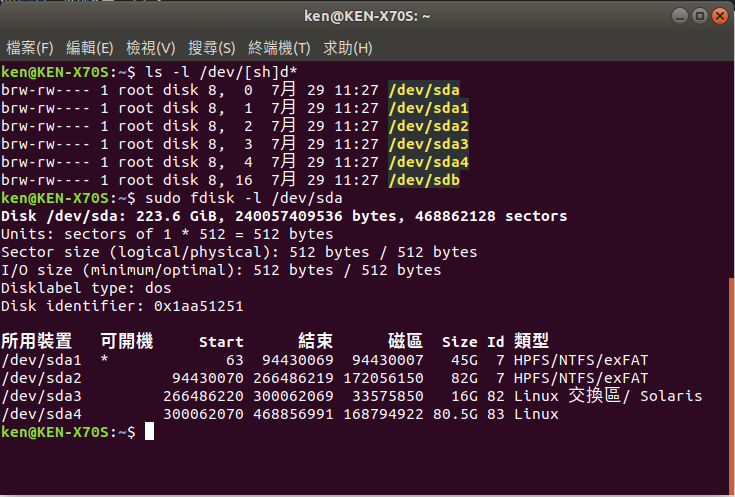Screen dimensions: 735x497
Task: Click the Size column header
Action: tap(460, 342)
